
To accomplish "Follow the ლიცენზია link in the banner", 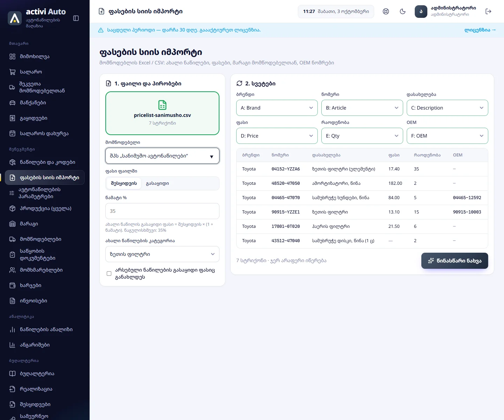I will coord(480,30).
